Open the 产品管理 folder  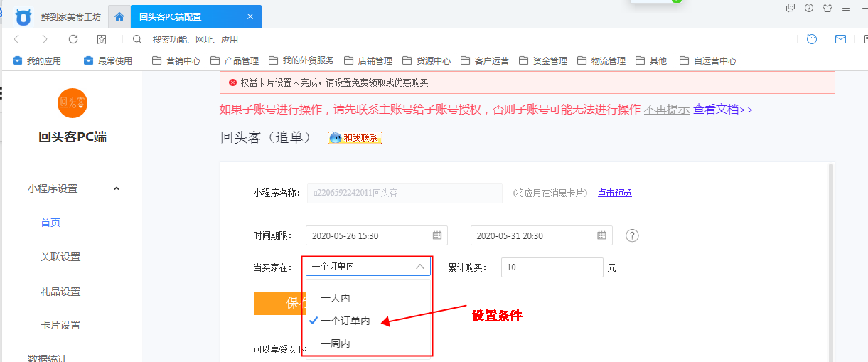[235, 61]
